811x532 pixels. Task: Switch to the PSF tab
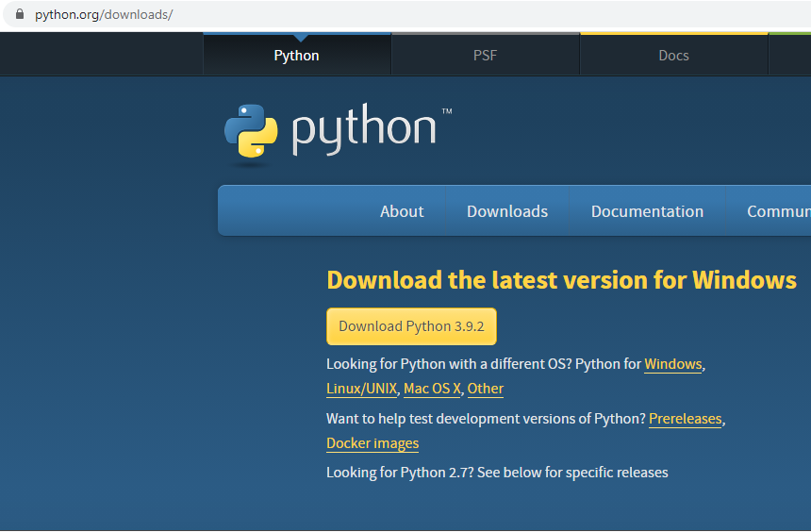485,56
